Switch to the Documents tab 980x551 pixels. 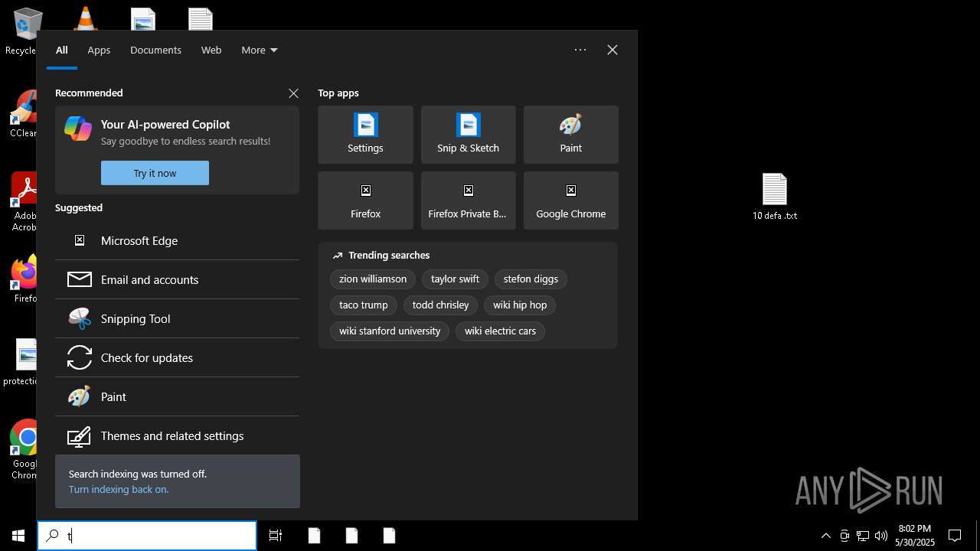tap(155, 50)
